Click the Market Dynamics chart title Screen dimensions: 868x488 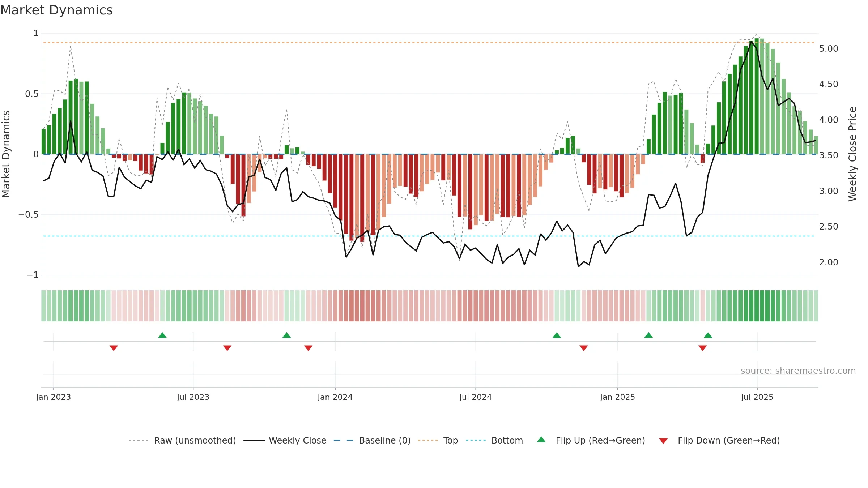[x=56, y=10]
